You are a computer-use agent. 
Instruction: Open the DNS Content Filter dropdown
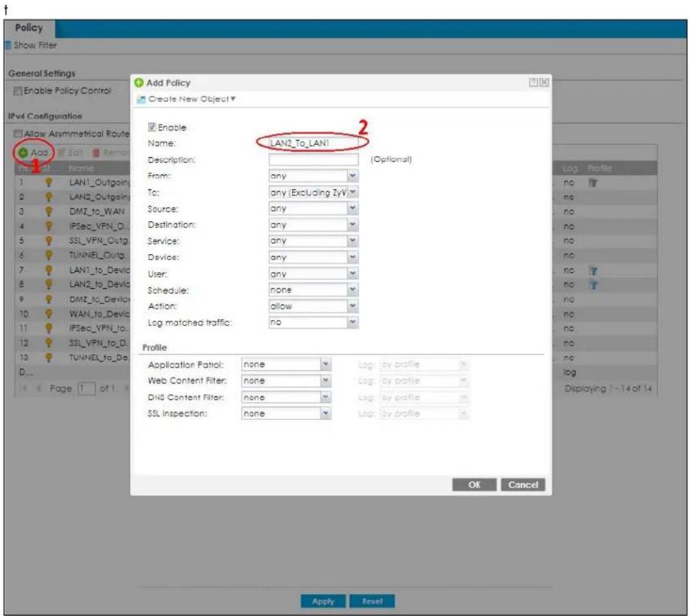pyautogui.click(x=325, y=397)
